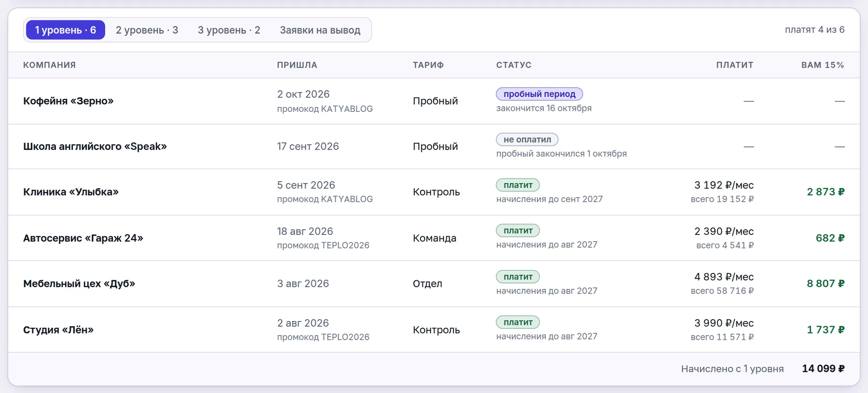
Task: Open the "2 уровень · 3" tab
Action: point(147,30)
